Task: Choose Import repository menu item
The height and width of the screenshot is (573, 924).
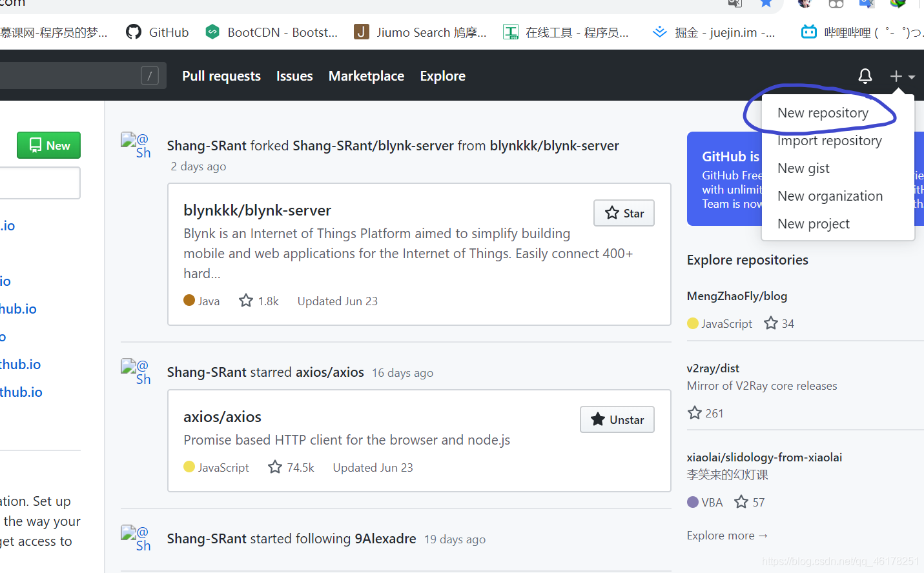Action: coord(829,141)
